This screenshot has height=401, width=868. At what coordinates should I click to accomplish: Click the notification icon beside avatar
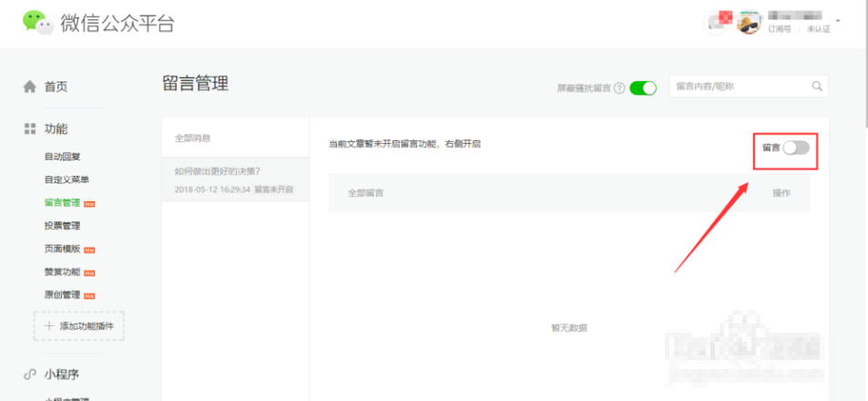tap(719, 24)
